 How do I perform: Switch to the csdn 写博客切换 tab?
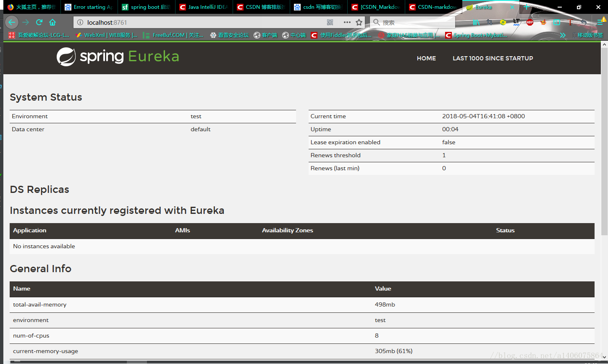point(319,7)
